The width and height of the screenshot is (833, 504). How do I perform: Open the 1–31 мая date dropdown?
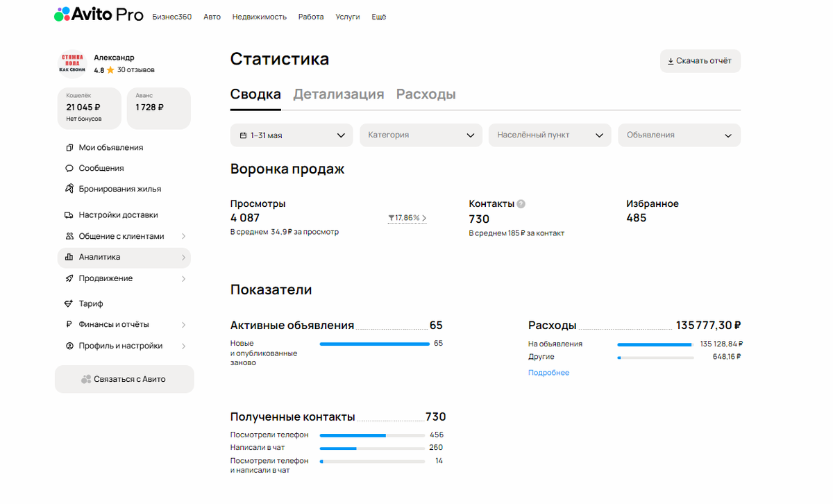[292, 135]
